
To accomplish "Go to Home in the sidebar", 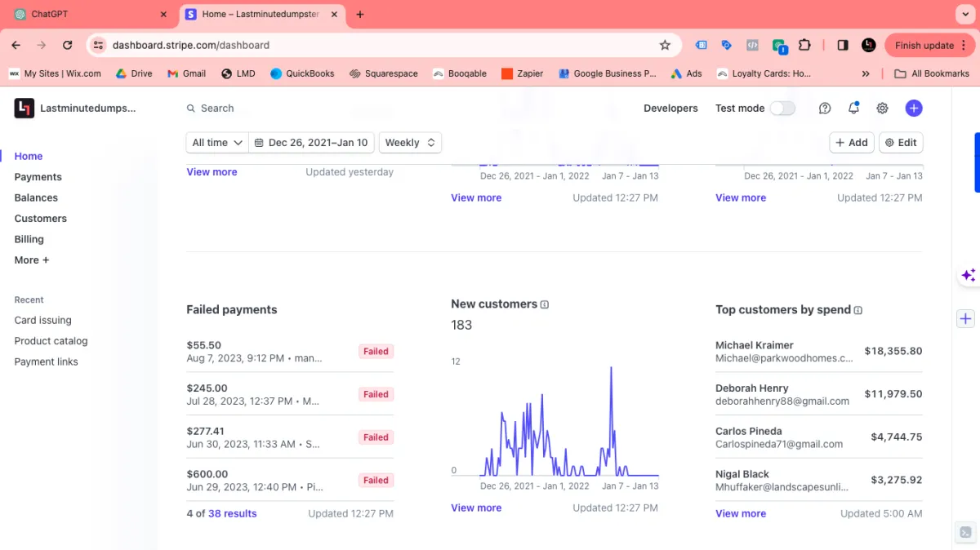I will click(x=29, y=157).
